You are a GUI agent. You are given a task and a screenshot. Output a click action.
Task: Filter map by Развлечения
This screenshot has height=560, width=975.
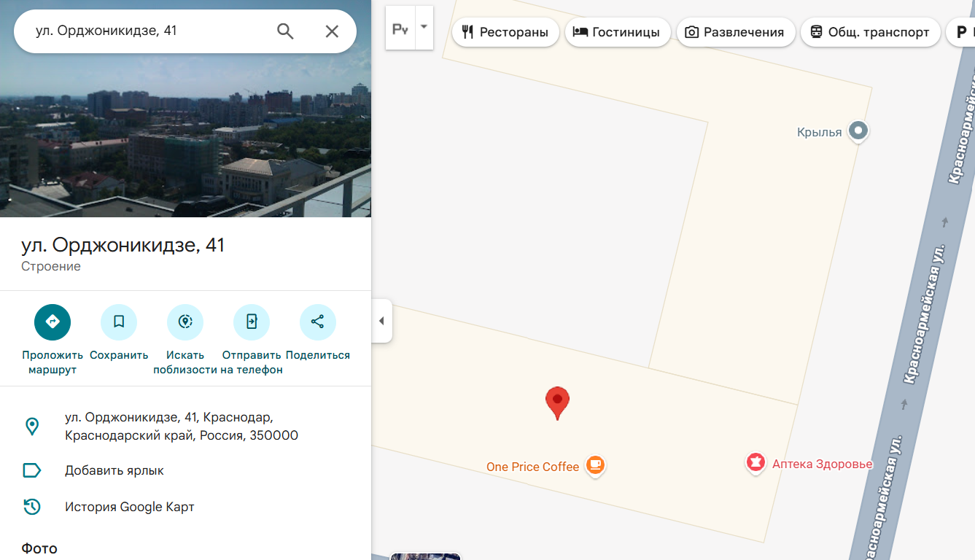736,32
